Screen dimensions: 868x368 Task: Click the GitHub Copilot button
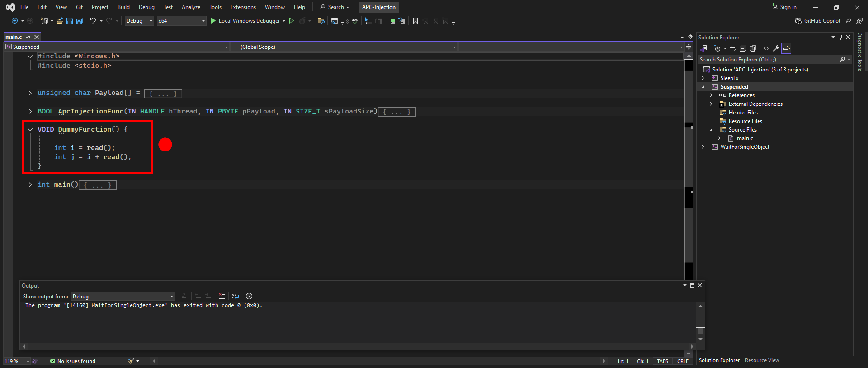pyautogui.click(x=818, y=21)
